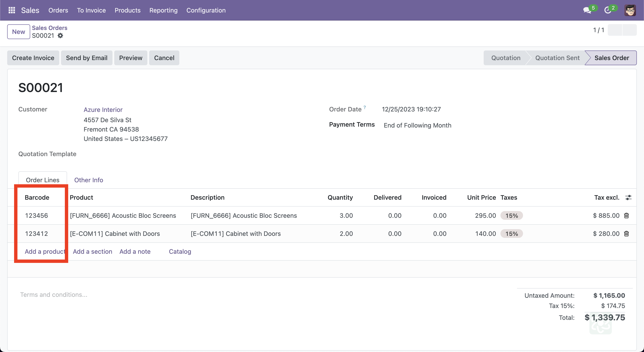Open the messages chat icon
The height and width of the screenshot is (352, 644).
coord(587,10)
